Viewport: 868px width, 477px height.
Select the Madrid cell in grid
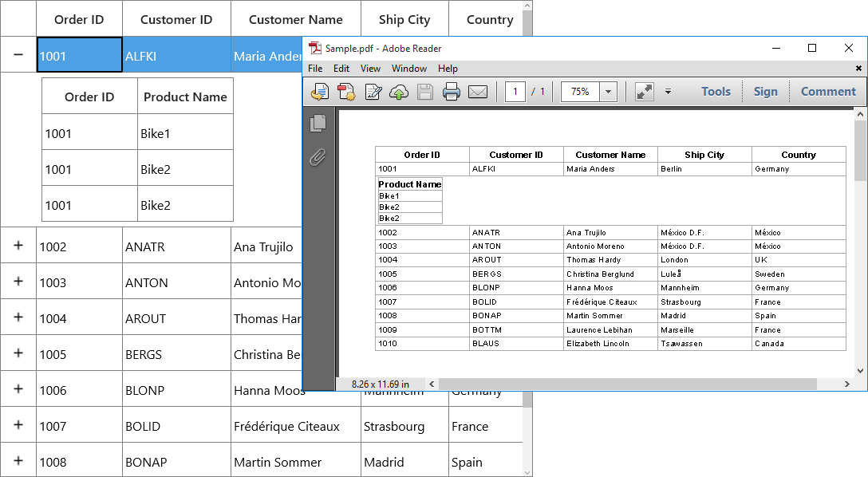[404, 460]
